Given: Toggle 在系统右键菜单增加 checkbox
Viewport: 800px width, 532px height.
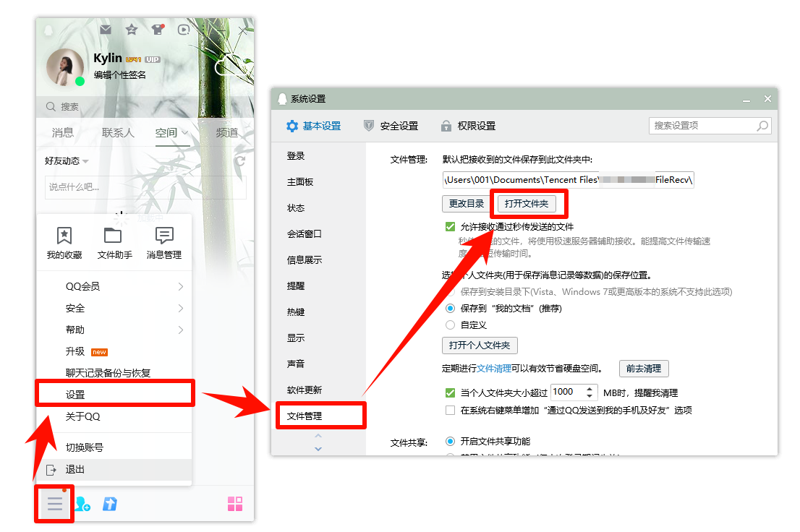Looking at the screenshot, I should pyautogui.click(x=450, y=410).
